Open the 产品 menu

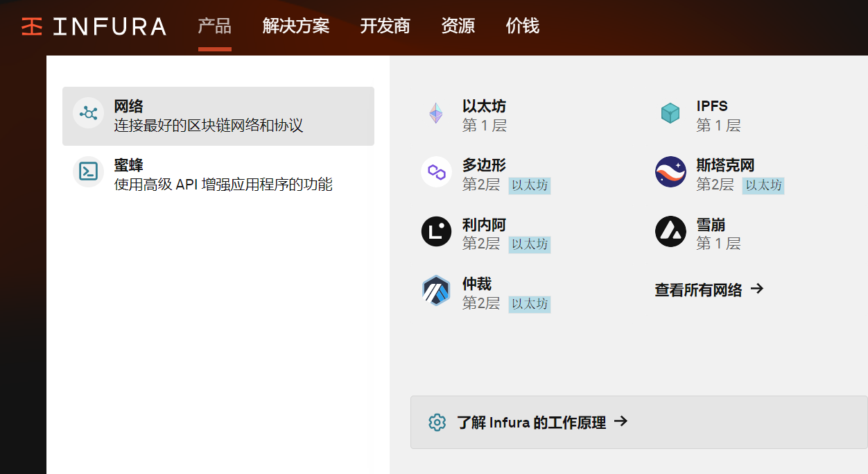(215, 26)
